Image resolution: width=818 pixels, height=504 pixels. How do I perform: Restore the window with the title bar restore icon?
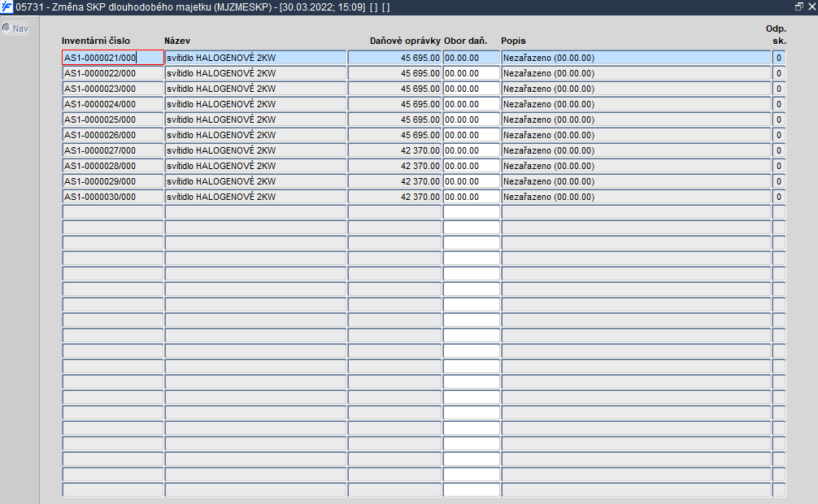pos(798,7)
